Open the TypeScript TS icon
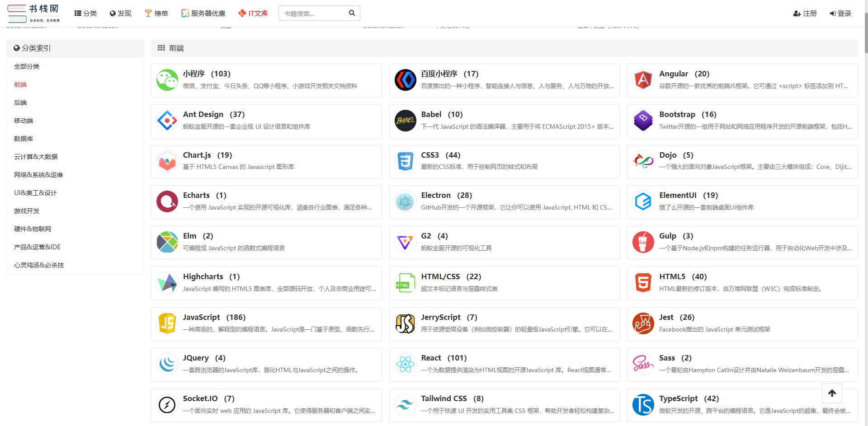 (x=643, y=405)
